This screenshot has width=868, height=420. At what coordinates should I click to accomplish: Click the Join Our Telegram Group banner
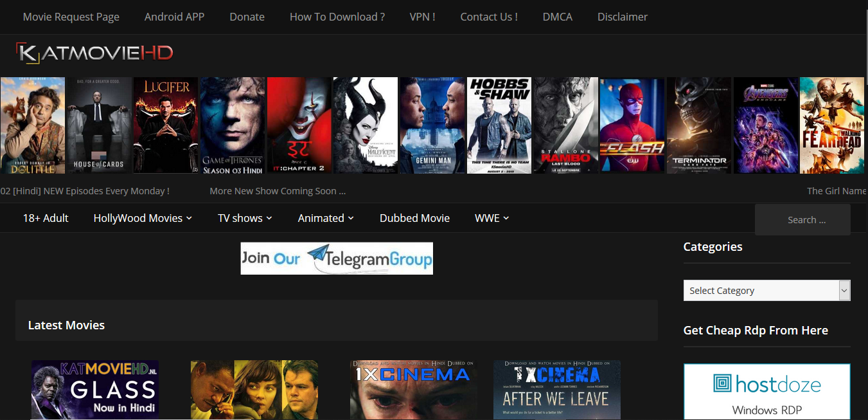pyautogui.click(x=337, y=259)
